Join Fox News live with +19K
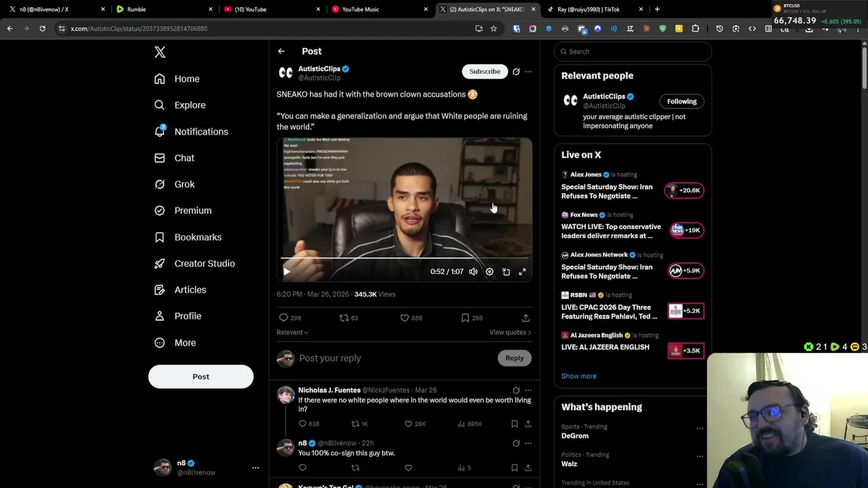The height and width of the screenshot is (488, 868). click(x=686, y=230)
